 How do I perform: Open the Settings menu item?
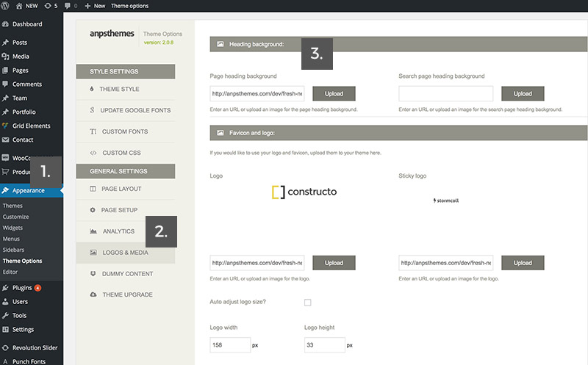tap(23, 330)
